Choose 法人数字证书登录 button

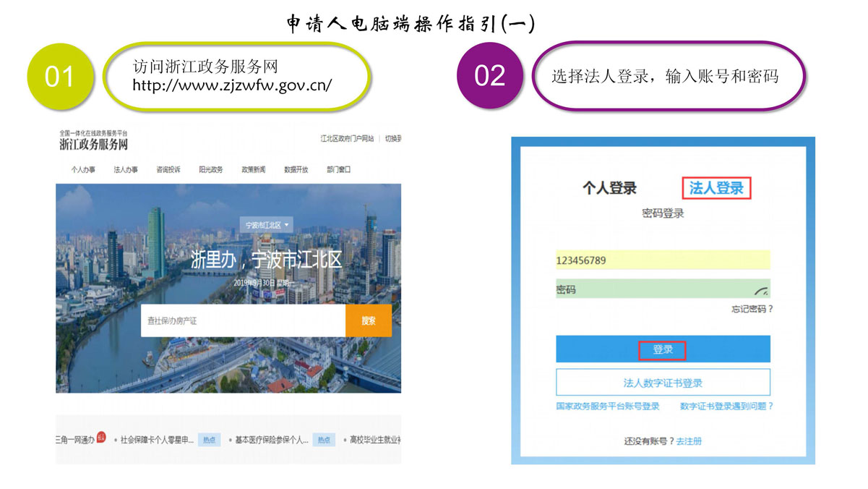pyautogui.click(x=663, y=383)
